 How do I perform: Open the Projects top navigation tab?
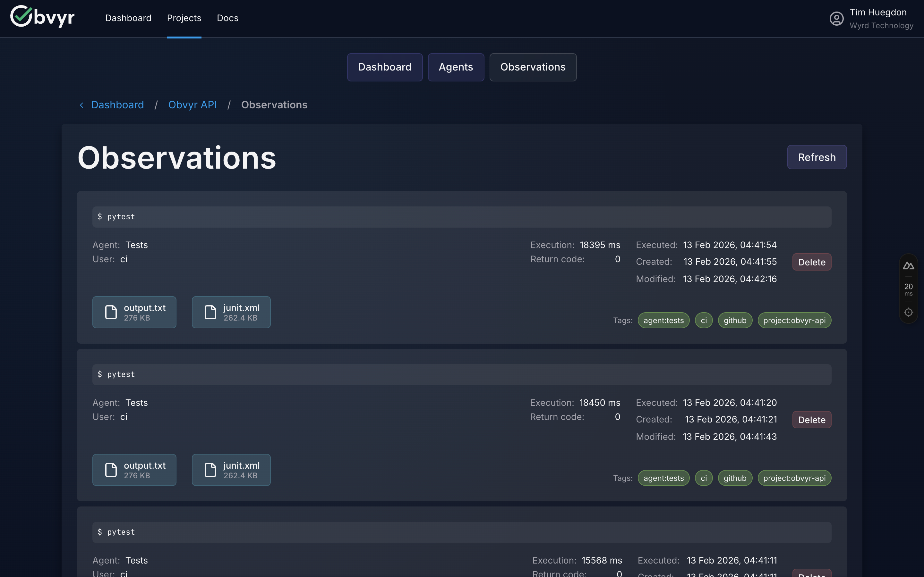(x=184, y=18)
